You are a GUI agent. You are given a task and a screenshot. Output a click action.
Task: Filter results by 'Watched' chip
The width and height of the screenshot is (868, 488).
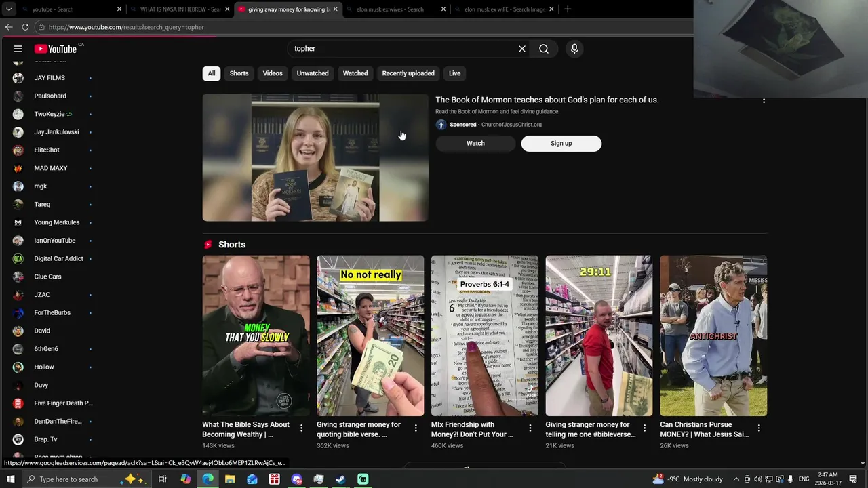pos(355,73)
